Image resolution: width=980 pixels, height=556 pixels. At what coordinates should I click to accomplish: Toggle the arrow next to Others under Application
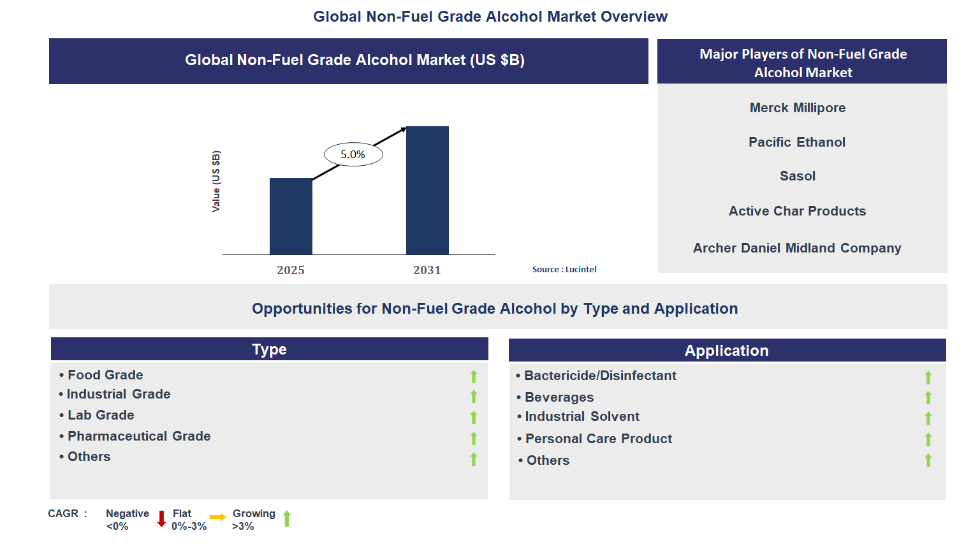tap(928, 460)
